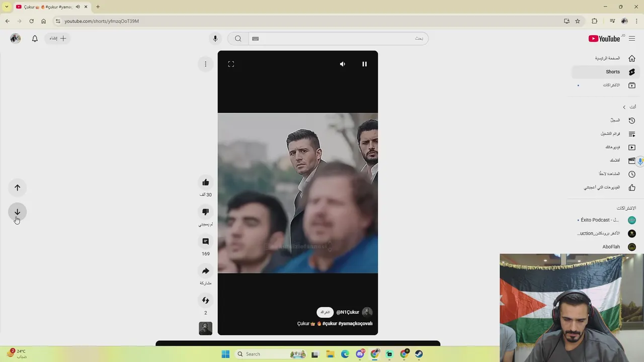This screenshot has width=644, height=362.
Task: Click the install app icon in address bar
Action: pos(567,21)
